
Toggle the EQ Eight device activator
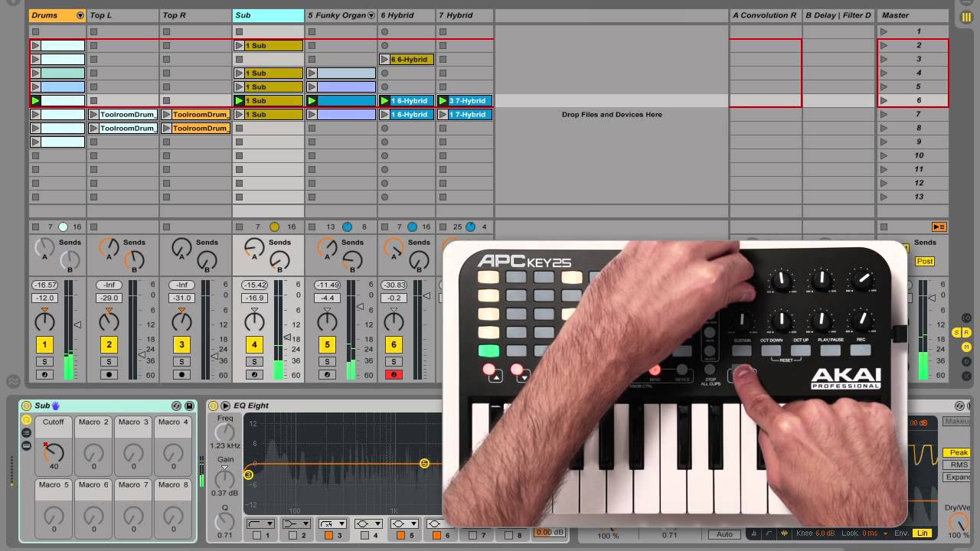click(214, 406)
